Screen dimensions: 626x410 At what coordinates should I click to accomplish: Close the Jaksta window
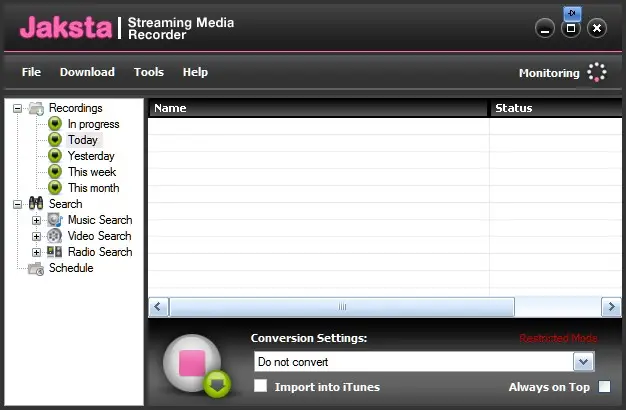[597, 28]
